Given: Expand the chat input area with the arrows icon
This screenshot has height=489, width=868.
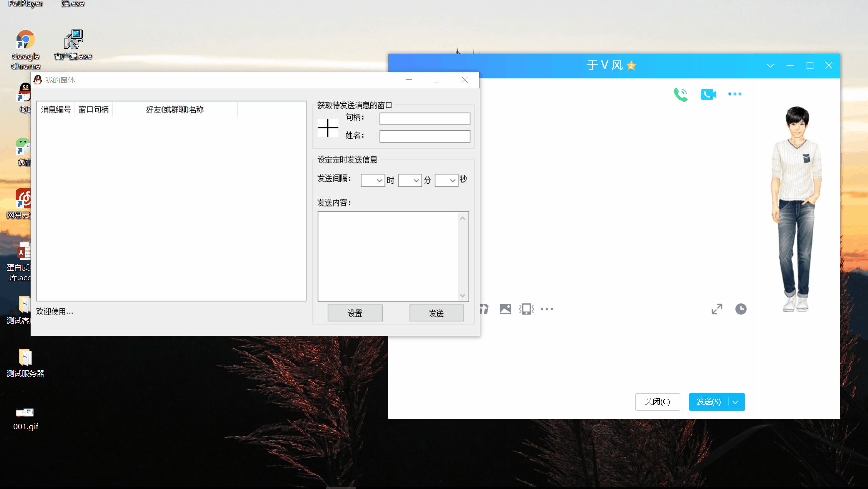Looking at the screenshot, I should pyautogui.click(x=717, y=309).
